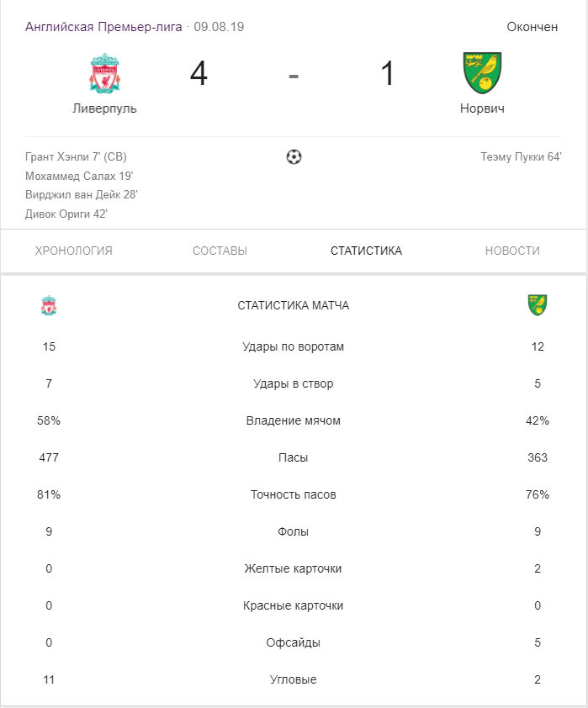Click Вирджил ван Дейк 28' goal entry
The height and width of the screenshot is (708, 588).
(x=82, y=195)
